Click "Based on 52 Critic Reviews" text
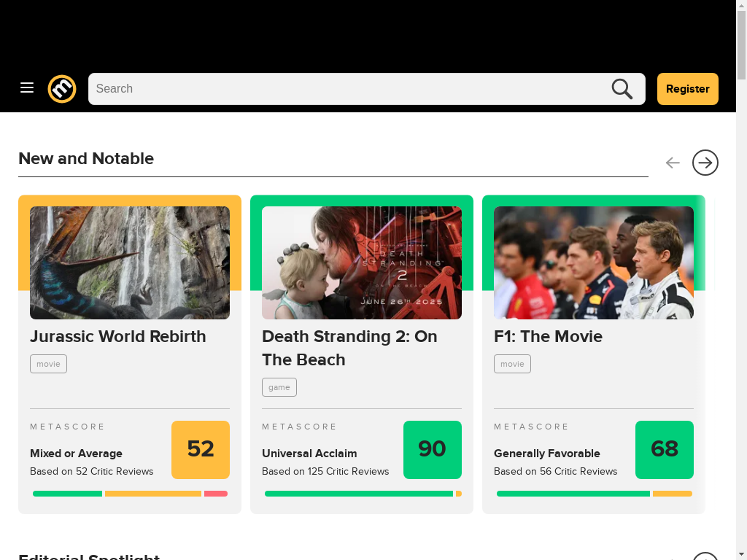Screen dimensions: 747x560 91,472
